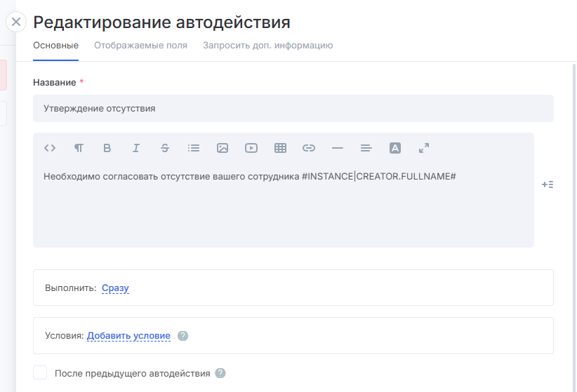Open "Запросить доп. информацию" tab

pos(267,46)
